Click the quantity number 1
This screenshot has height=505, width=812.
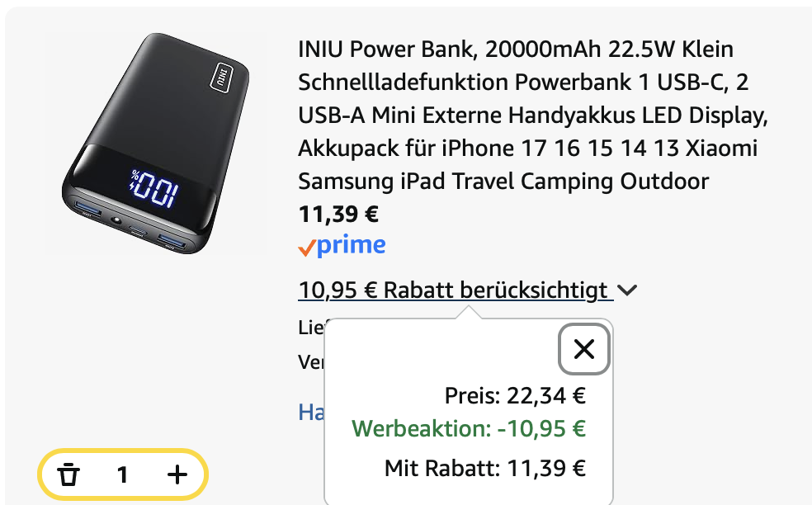[122, 474]
